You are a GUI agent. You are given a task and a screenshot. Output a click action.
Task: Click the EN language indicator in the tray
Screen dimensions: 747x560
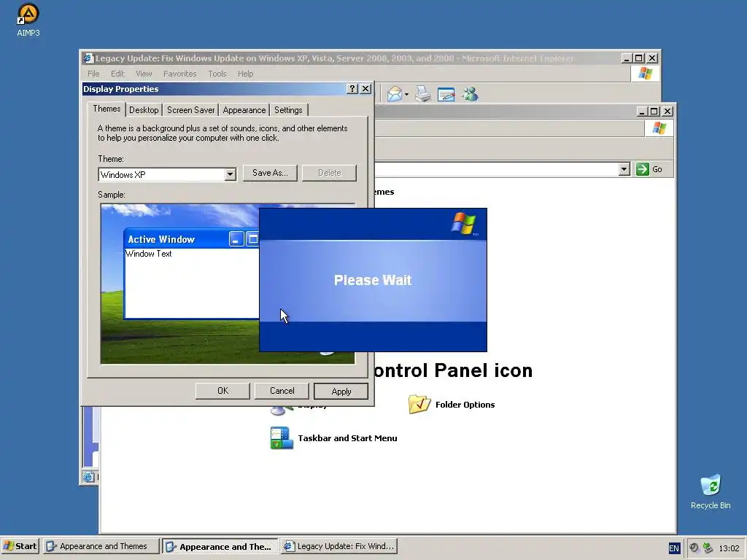(x=674, y=548)
